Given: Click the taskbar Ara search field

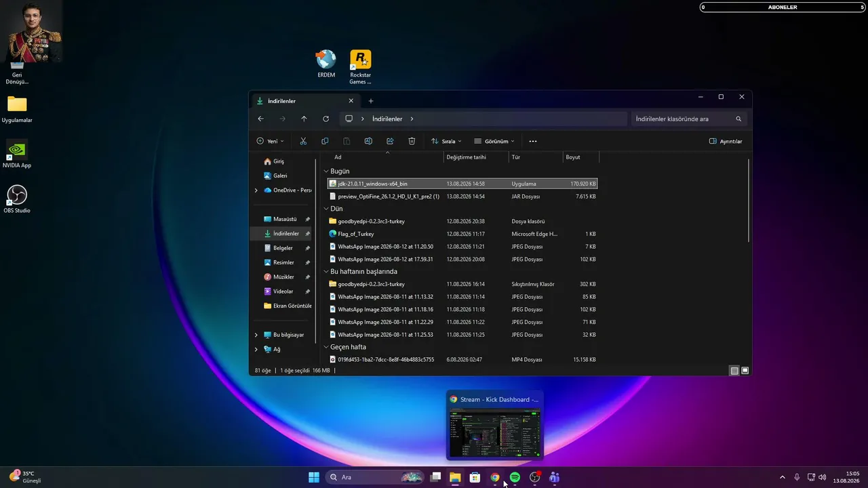Looking at the screenshot, I should (375, 477).
